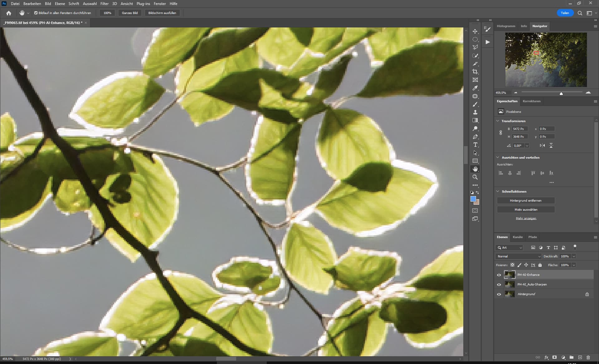The image size is (599, 364).
Task: Select the Type tool
Action: pos(475,145)
